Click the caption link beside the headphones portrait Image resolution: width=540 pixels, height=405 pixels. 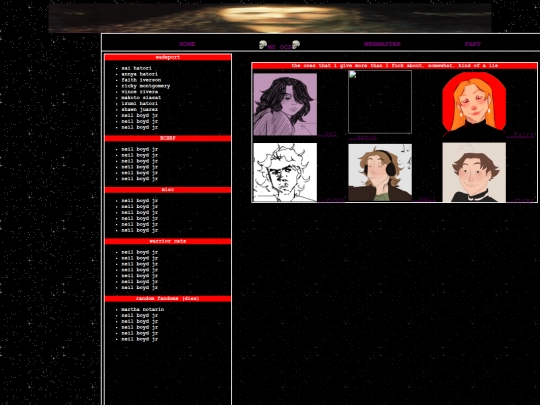[x=424, y=200]
